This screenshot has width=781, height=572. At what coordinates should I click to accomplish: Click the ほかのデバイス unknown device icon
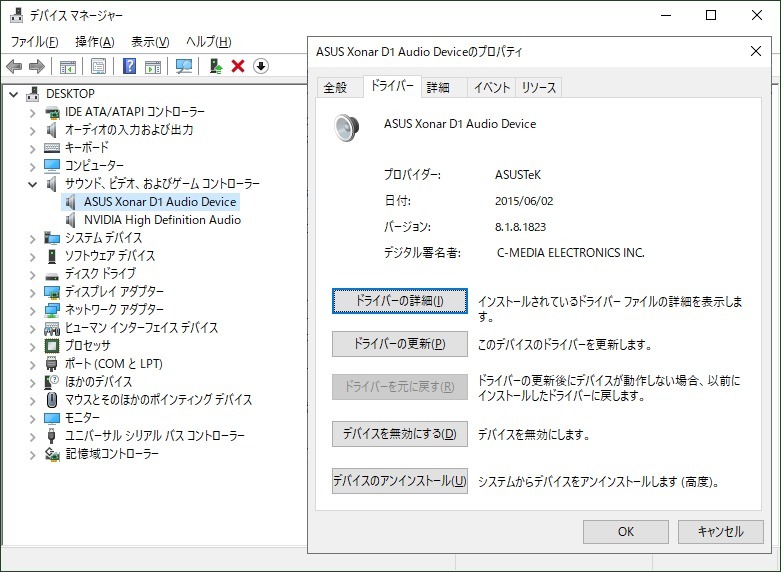pos(52,382)
